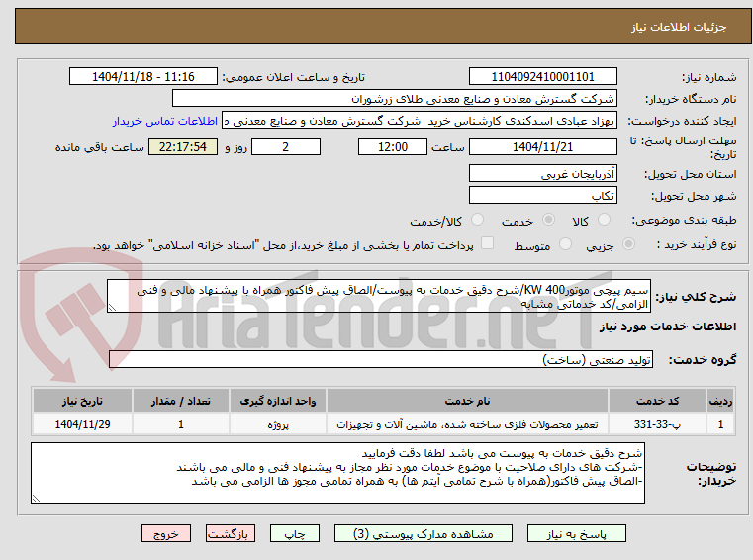Click the need date cell 1404/11/29
This screenshot has width=753, height=560.
click(82, 424)
